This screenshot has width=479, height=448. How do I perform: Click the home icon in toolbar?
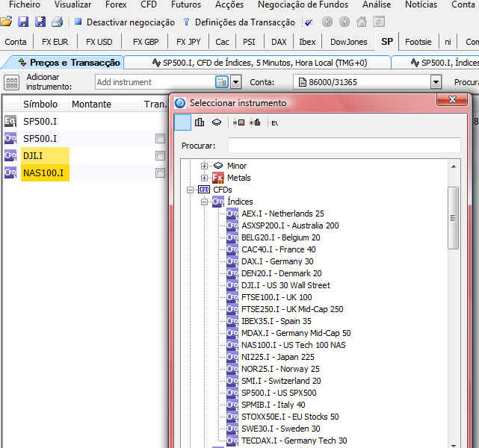(x=362, y=22)
